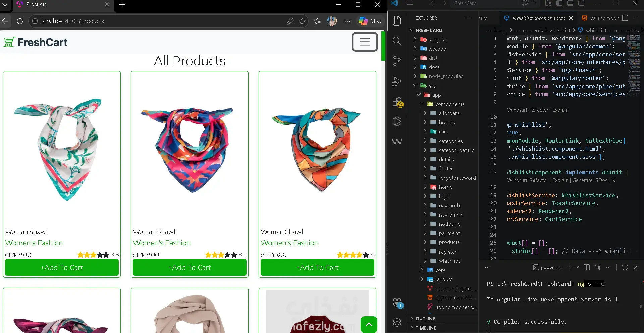The width and height of the screenshot is (644, 333).
Task: Click the editor minimap
Action: (634, 64)
